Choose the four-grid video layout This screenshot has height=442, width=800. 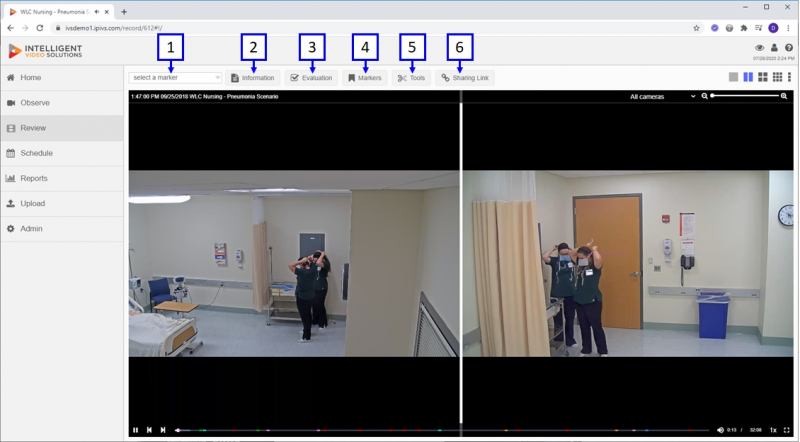763,77
